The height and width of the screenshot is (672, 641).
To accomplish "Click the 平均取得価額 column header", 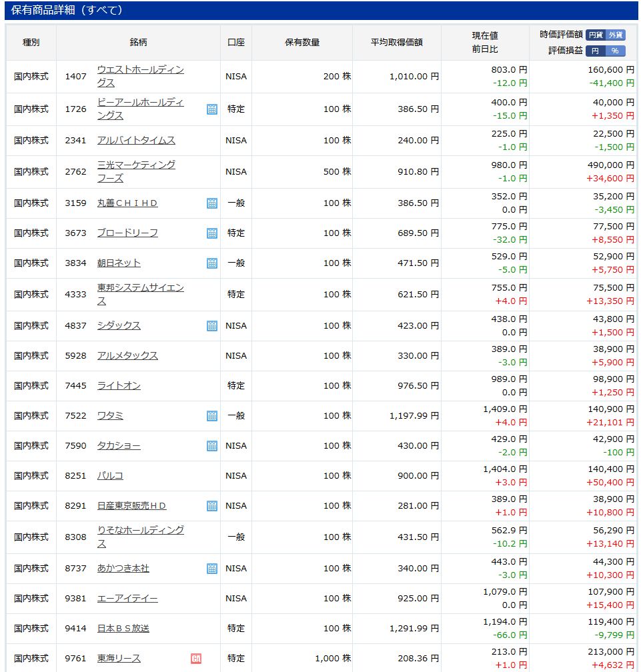I will click(397, 43).
